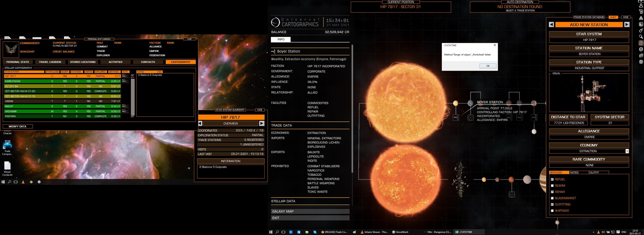Uncheck the OUTFITTING service checkbox
Image resolution: width=644 pixels, height=235 pixels.
click(x=552, y=204)
